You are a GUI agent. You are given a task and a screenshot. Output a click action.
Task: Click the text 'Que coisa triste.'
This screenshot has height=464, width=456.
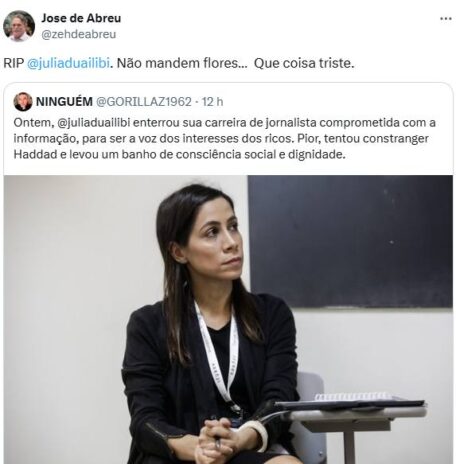point(304,63)
